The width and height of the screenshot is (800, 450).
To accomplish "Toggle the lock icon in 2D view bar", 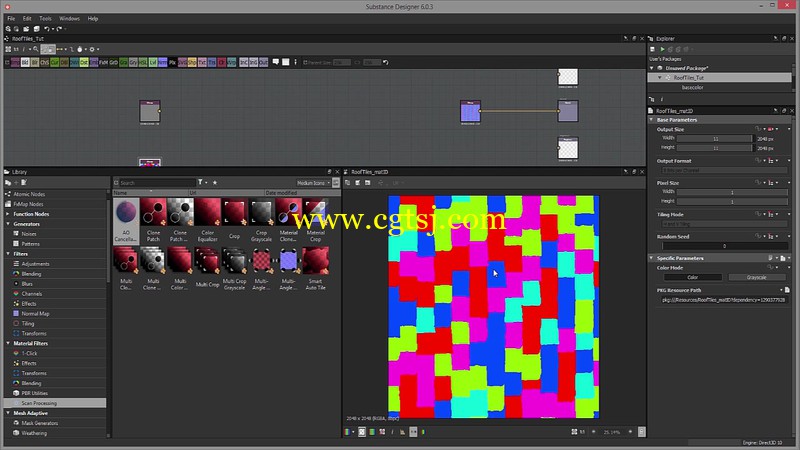I will coord(641,432).
